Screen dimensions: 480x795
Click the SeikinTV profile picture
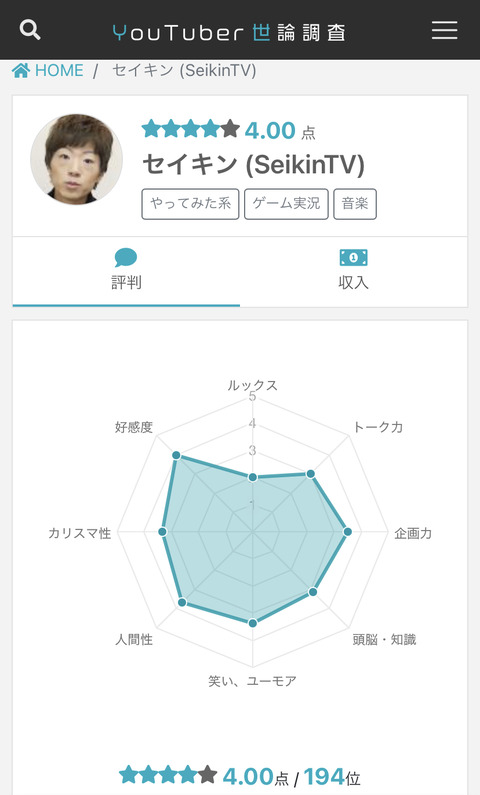(77, 159)
